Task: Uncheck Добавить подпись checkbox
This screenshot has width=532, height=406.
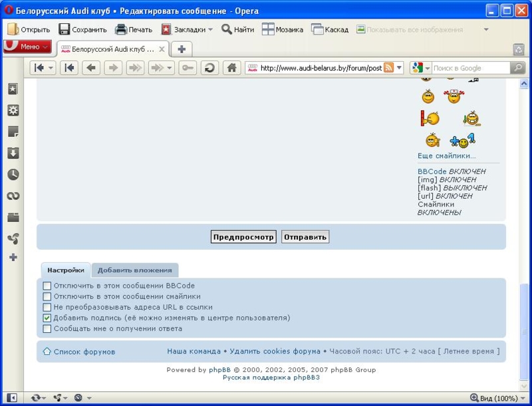Action: click(47, 318)
